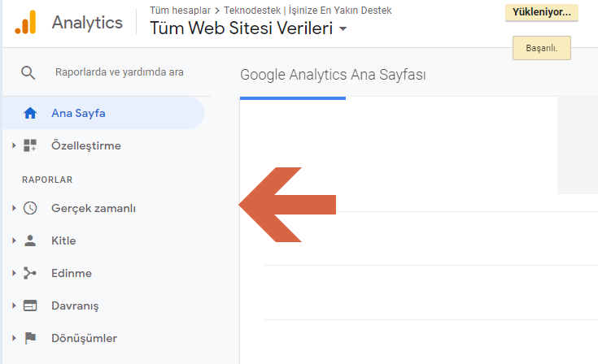Select Ana Sayfa in the sidebar
Screen dimensions: 598x364
click(x=78, y=113)
